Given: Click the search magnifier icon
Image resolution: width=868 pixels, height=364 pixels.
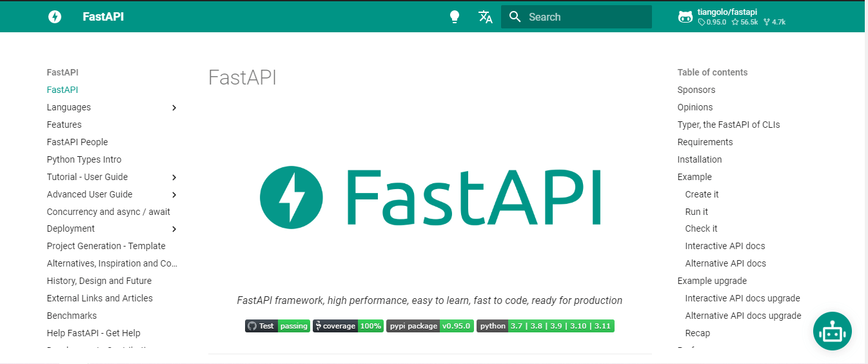Looking at the screenshot, I should (515, 17).
